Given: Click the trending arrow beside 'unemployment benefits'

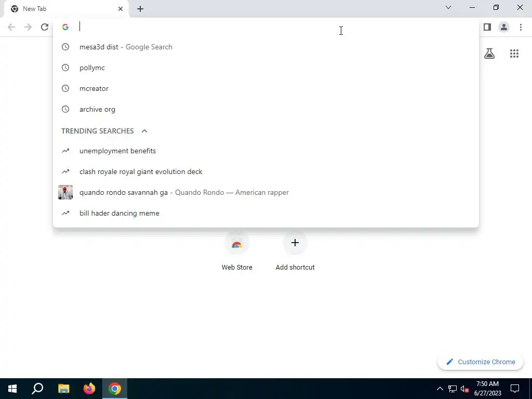Looking at the screenshot, I should (x=65, y=151).
